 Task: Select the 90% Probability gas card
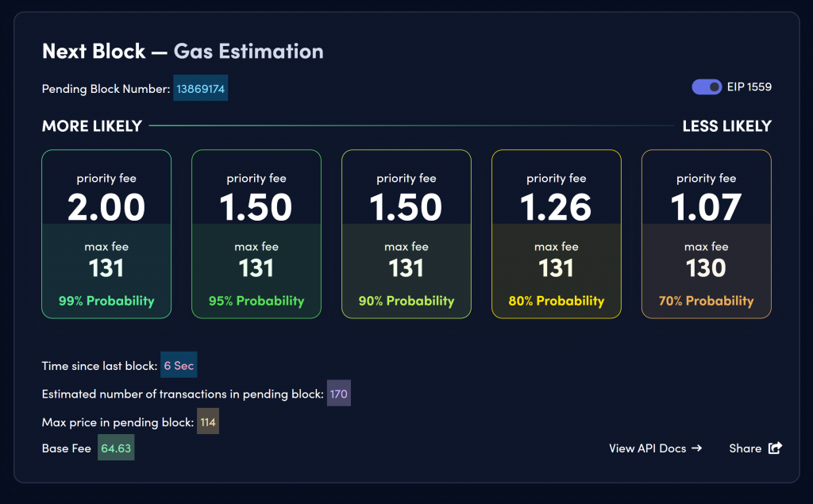point(406,234)
